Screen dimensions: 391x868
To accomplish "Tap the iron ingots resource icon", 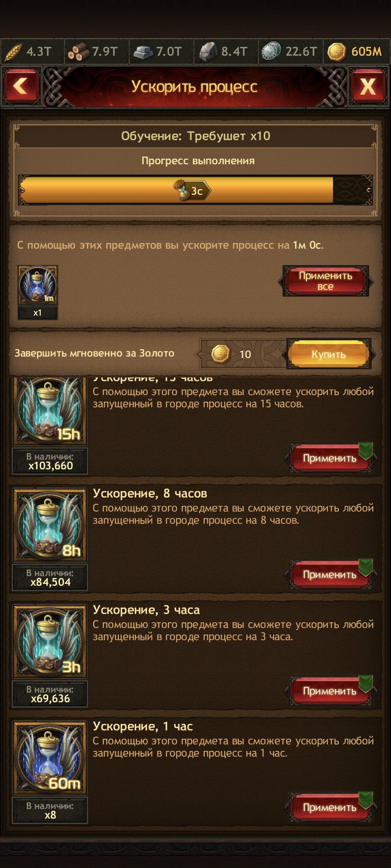I will click(143, 52).
